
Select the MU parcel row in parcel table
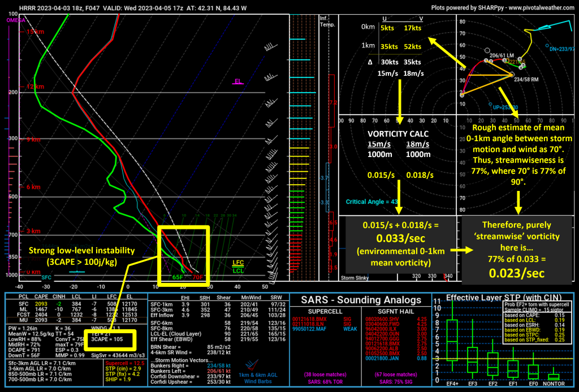coord(78,320)
